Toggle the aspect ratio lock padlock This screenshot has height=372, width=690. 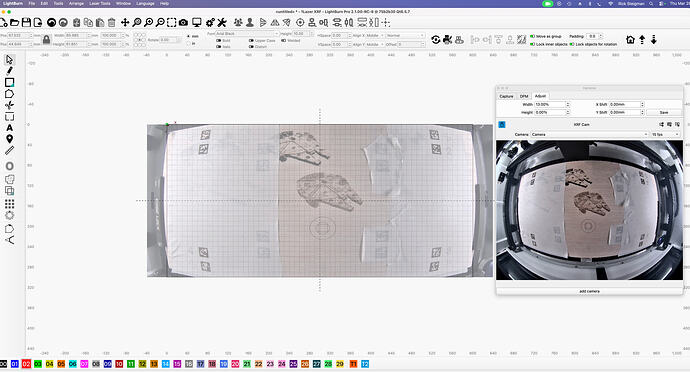pos(46,40)
